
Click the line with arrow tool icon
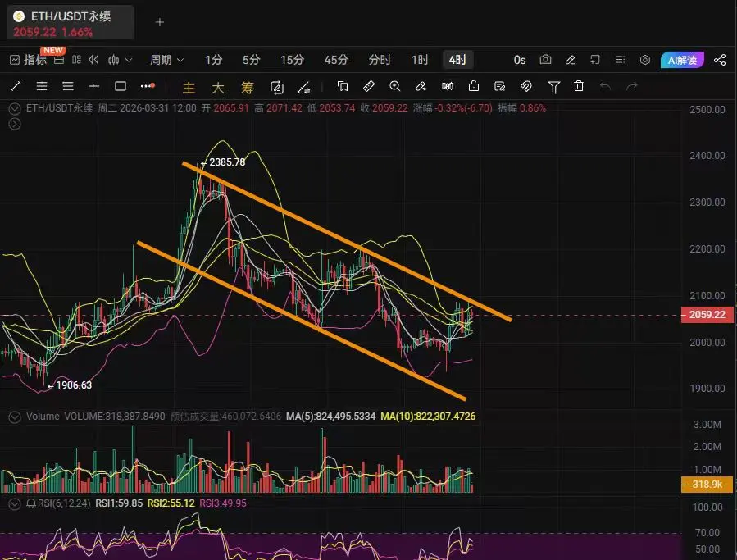click(x=303, y=87)
